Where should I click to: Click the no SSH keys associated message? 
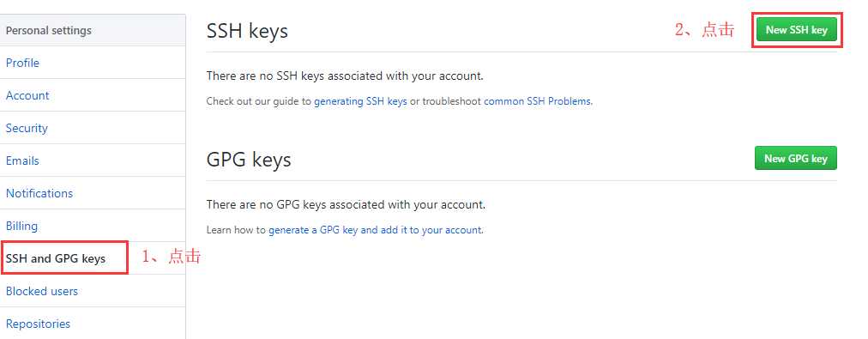345,76
